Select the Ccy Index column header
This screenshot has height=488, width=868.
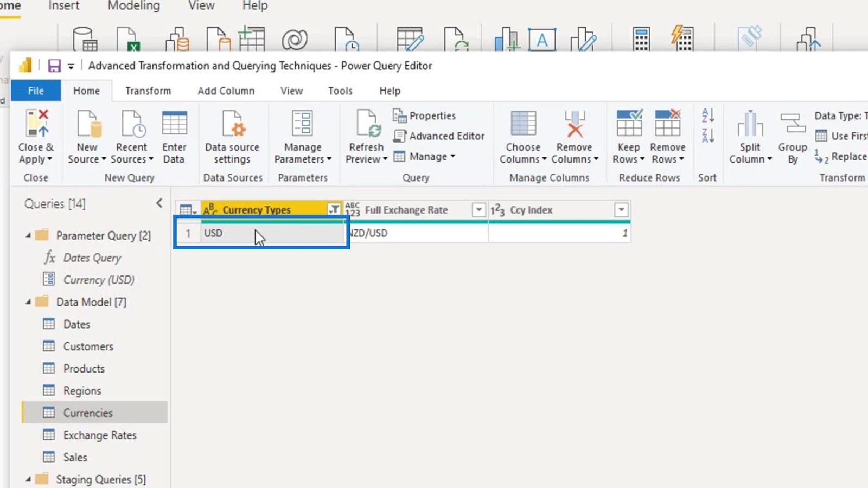(x=531, y=210)
